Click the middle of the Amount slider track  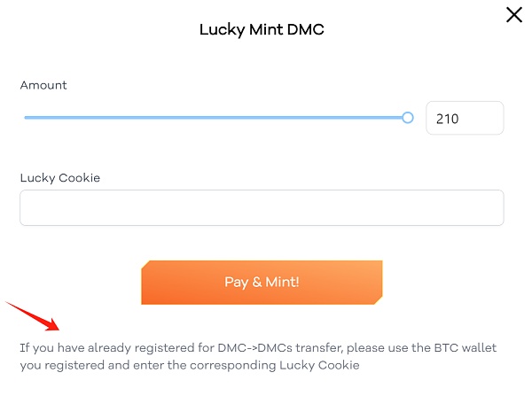click(215, 117)
